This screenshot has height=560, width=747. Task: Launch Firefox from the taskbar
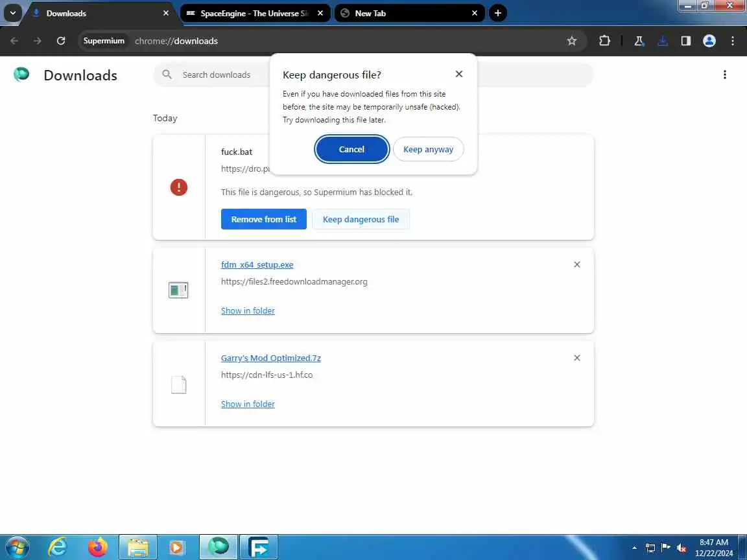click(98, 547)
